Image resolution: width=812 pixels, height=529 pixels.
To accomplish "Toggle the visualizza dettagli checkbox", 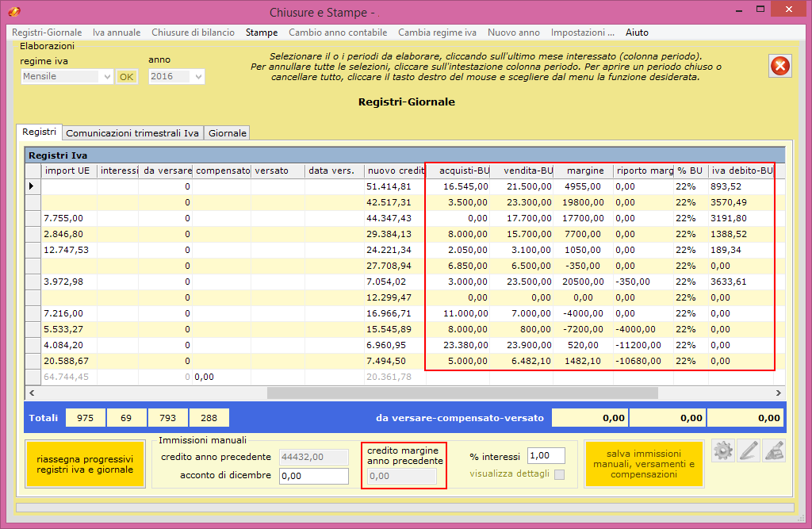I will (560, 474).
